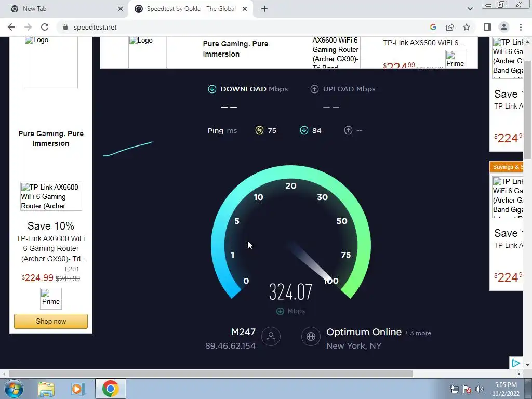Click the idle ping icon showing 75

[x=259, y=130]
